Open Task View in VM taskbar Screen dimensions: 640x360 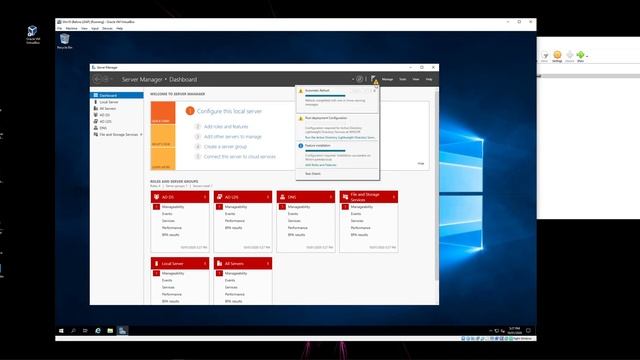[85, 331]
